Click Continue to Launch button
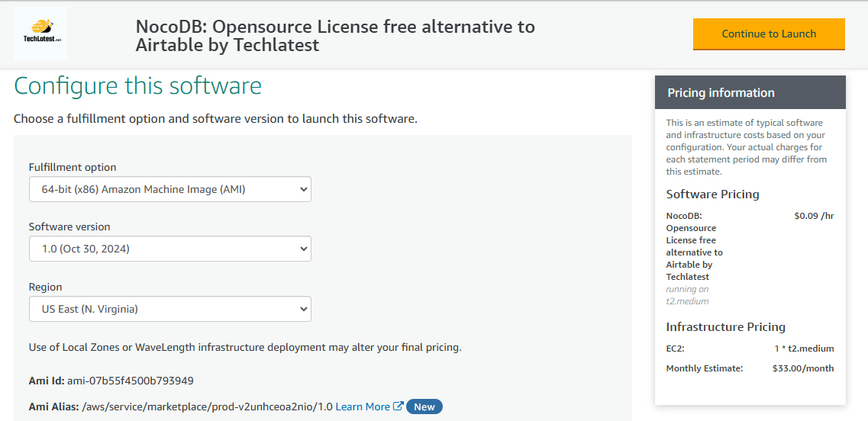This screenshot has height=421, width=868. [769, 34]
